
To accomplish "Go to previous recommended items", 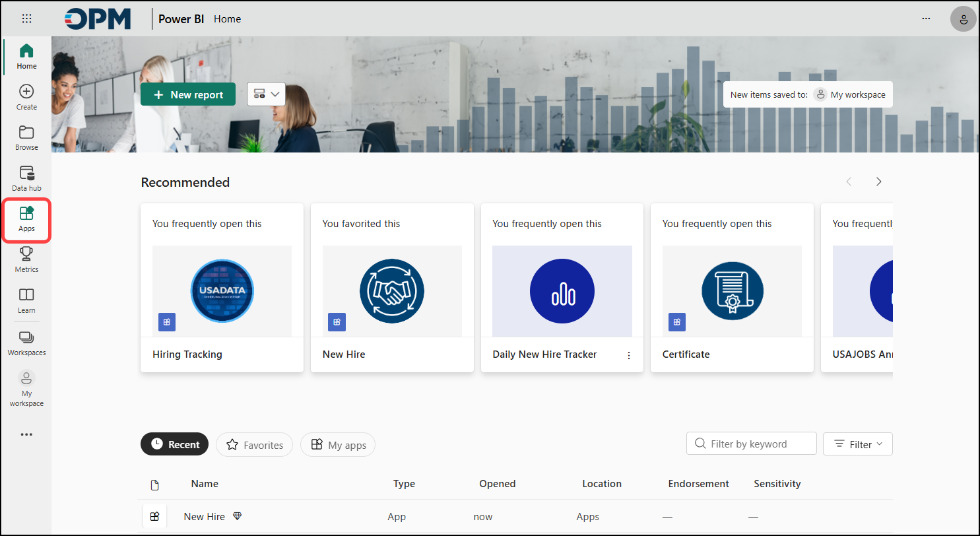I will point(849,182).
